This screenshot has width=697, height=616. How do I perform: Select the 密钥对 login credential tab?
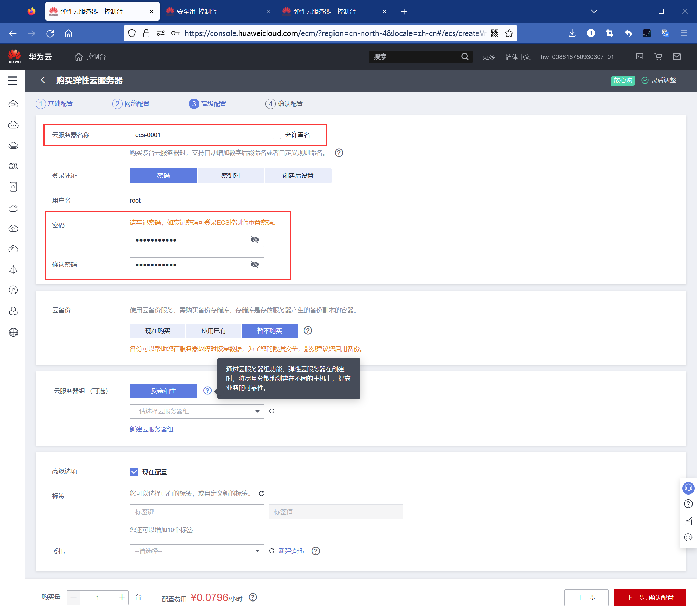pyautogui.click(x=231, y=176)
